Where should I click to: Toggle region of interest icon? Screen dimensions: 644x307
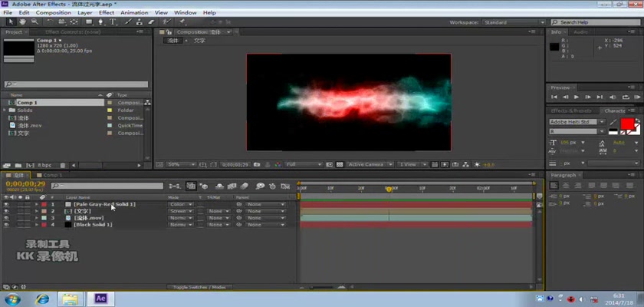pyautogui.click(x=330, y=164)
